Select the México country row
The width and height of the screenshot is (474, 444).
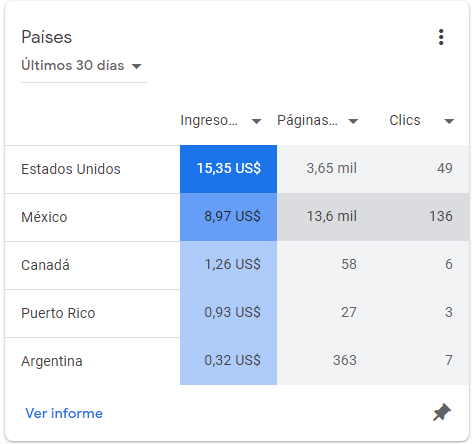[x=237, y=217]
